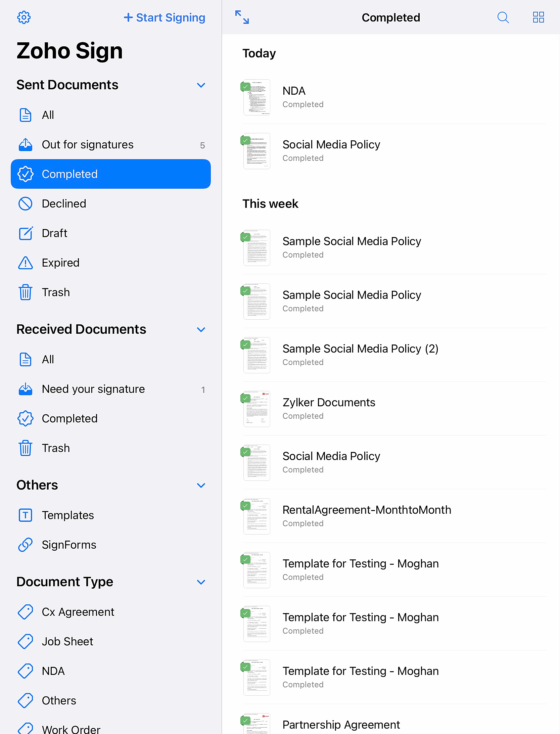Filter by the Cx Agreement tag
This screenshot has width=560, height=734.
point(111,612)
